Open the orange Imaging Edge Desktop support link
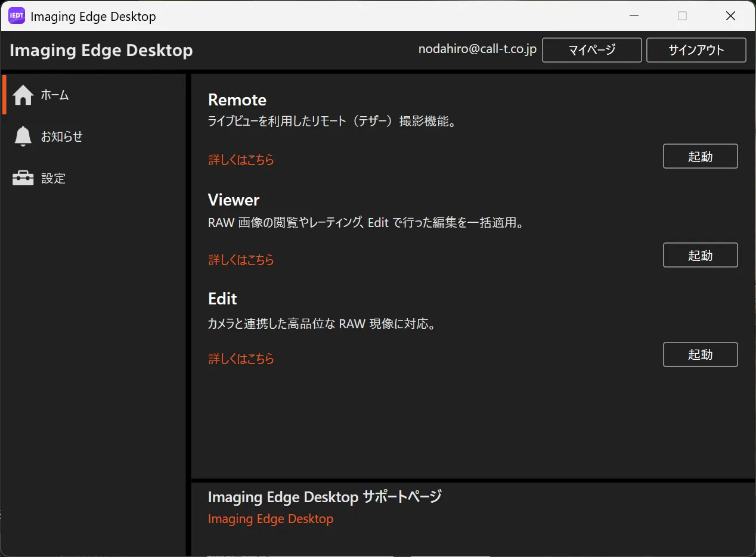 pos(270,519)
